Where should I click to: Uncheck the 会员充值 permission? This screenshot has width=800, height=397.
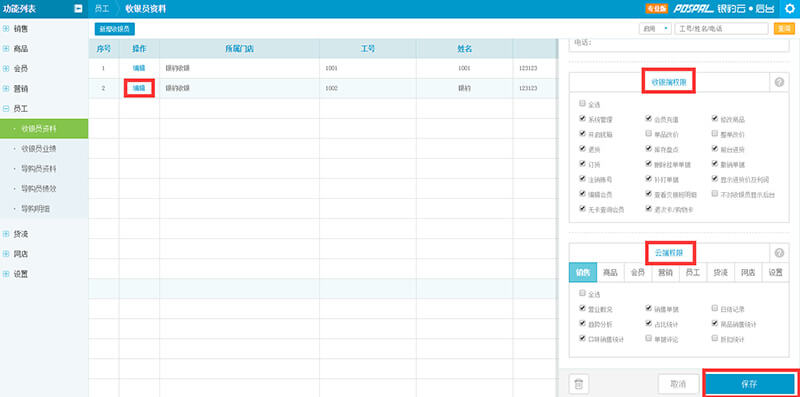pyautogui.click(x=648, y=119)
